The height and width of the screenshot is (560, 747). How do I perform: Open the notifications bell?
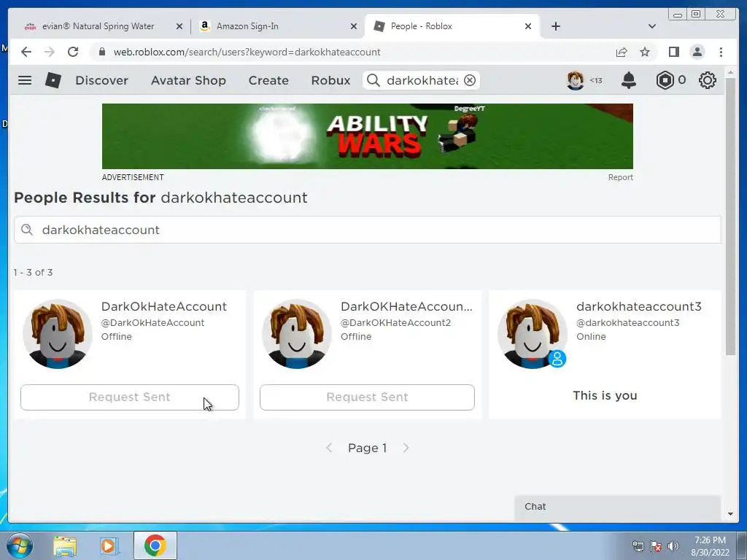[x=629, y=80]
